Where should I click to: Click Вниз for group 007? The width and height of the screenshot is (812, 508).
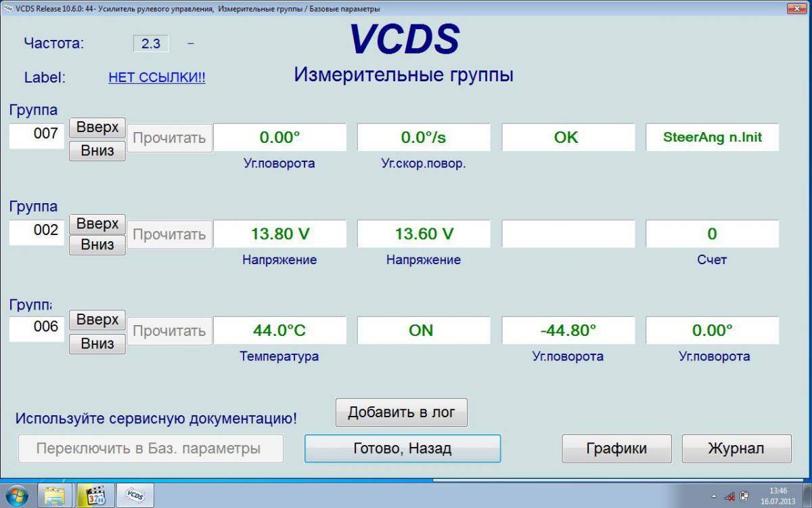[97, 150]
